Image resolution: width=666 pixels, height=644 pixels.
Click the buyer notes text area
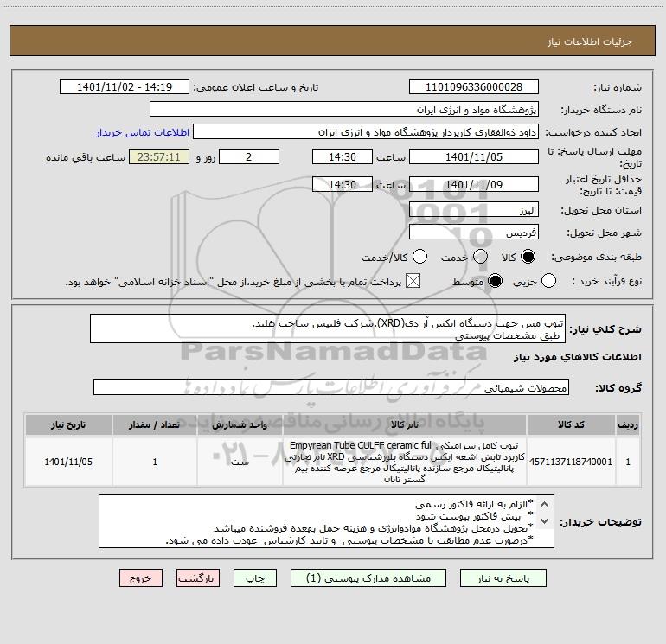tap(326, 521)
